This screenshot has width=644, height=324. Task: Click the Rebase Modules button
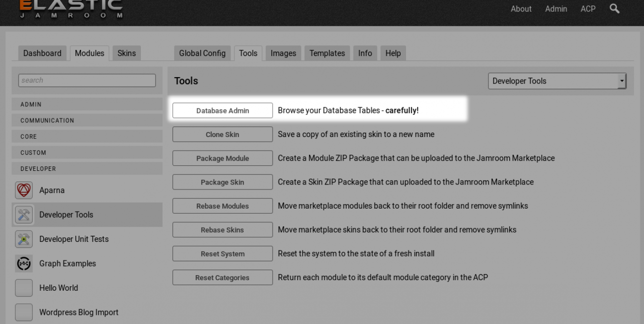coord(222,206)
